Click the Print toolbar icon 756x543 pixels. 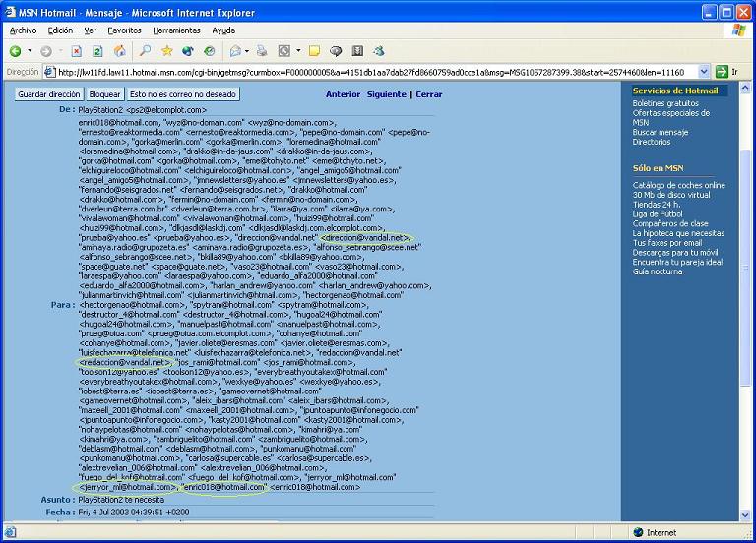click(x=263, y=51)
